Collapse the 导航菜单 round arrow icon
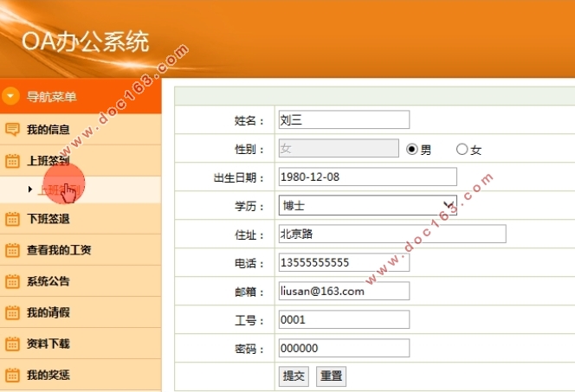This screenshot has width=575, height=392. click(10, 96)
